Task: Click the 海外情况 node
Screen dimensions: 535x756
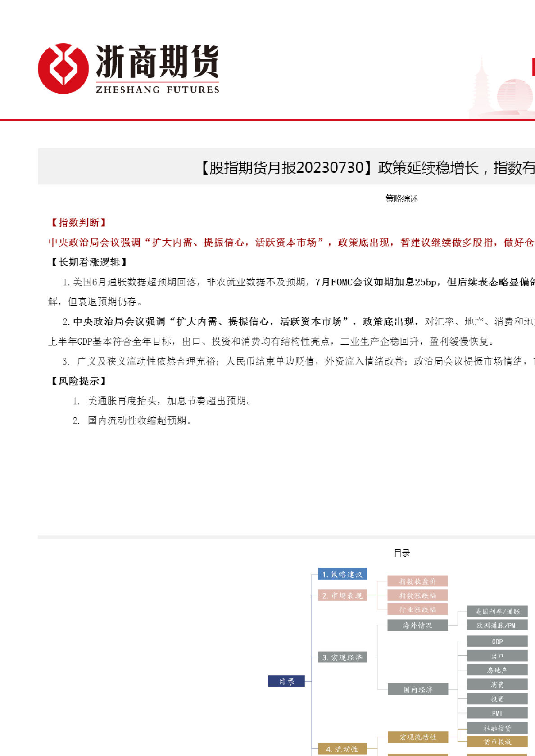Action: 417,625
